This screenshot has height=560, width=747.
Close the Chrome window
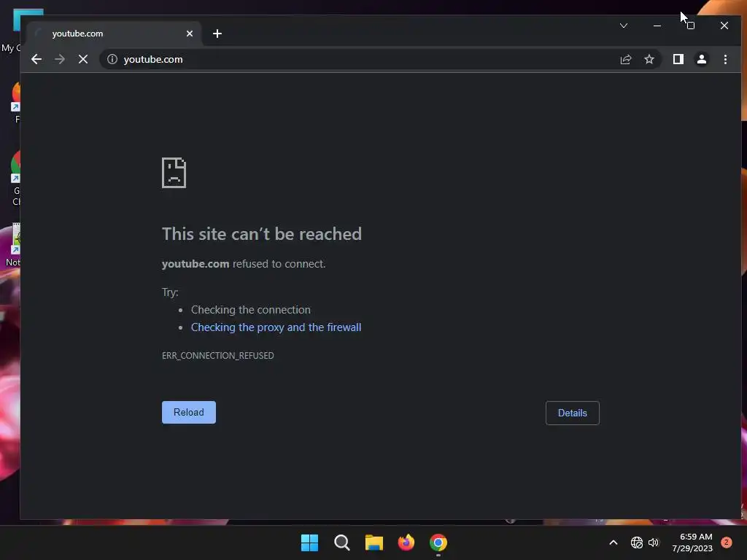pyautogui.click(x=724, y=26)
